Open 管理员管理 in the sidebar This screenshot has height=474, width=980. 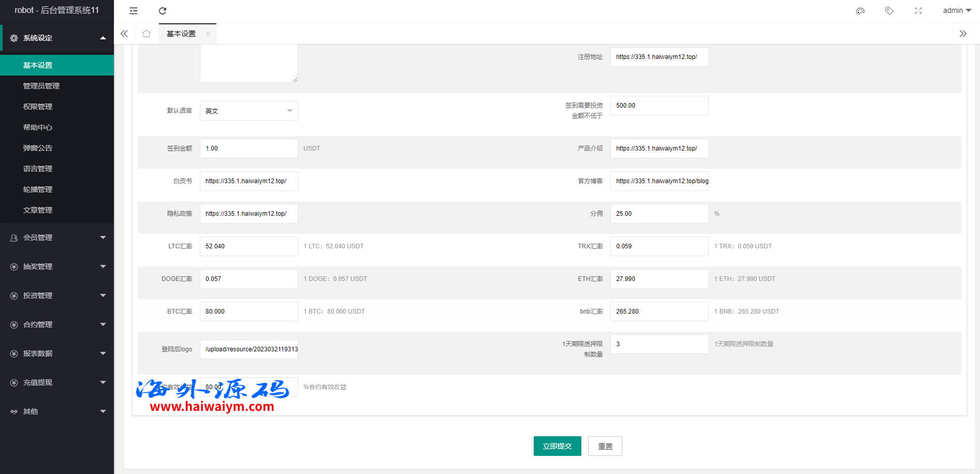point(41,86)
